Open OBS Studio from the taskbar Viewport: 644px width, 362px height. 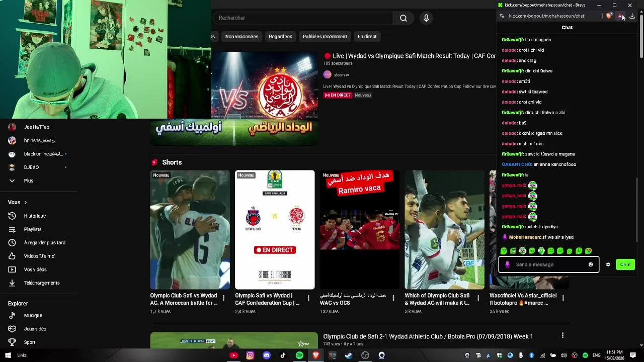tap(365, 355)
